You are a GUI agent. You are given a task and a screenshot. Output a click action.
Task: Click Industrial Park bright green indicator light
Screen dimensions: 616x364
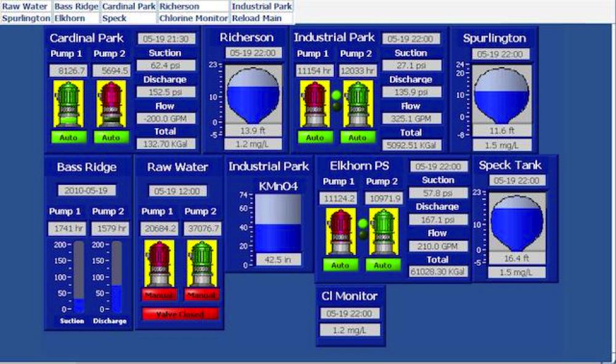pos(336,95)
